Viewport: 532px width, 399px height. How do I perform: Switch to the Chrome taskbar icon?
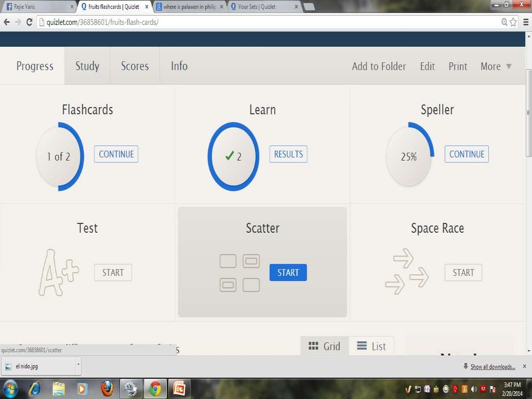[155, 389]
